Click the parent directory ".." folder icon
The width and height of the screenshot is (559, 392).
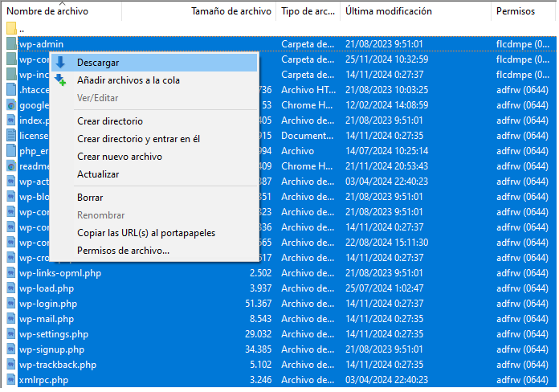(x=11, y=29)
